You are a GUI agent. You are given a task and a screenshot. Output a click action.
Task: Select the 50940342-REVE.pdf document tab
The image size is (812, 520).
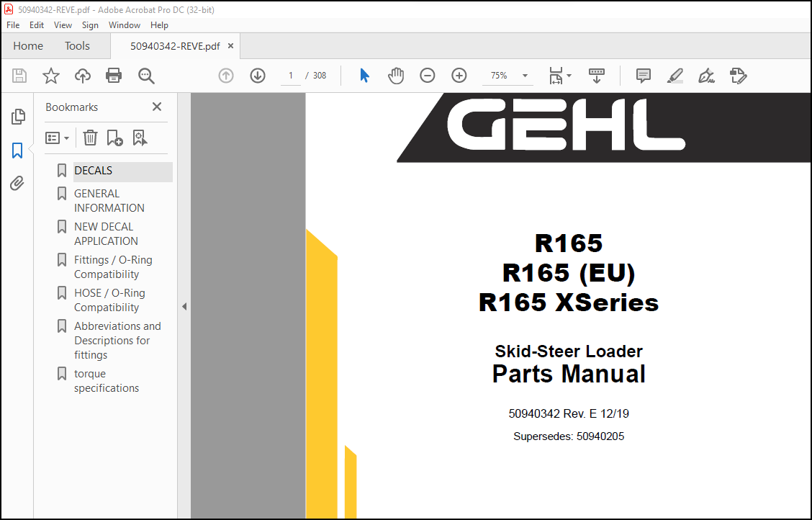[x=175, y=46]
